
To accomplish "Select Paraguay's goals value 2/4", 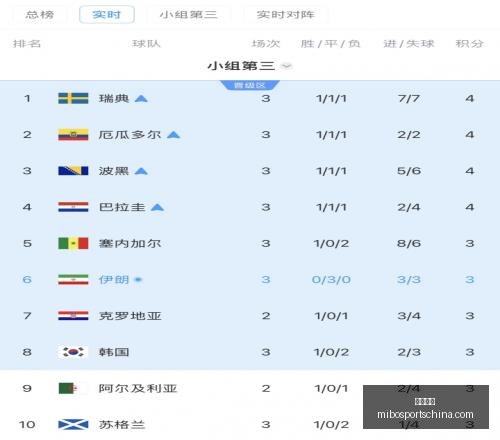I will click(409, 207).
